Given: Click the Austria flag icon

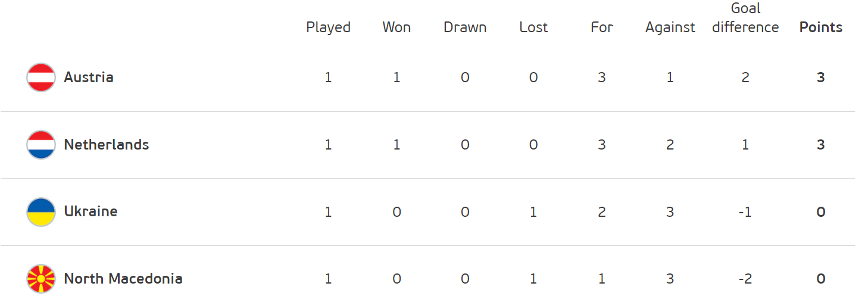Looking at the screenshot, I should pos(41,77).
